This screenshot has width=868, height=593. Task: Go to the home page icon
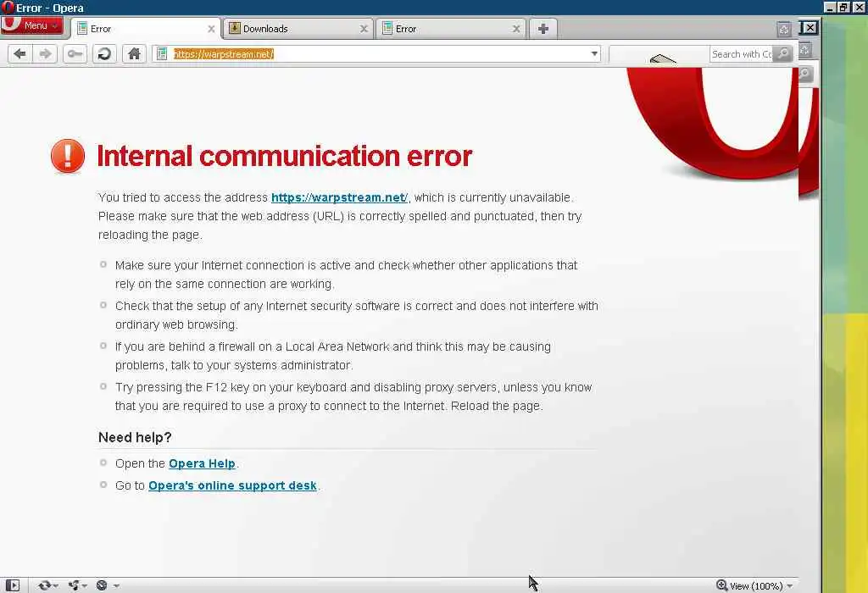tap(134, 53)
